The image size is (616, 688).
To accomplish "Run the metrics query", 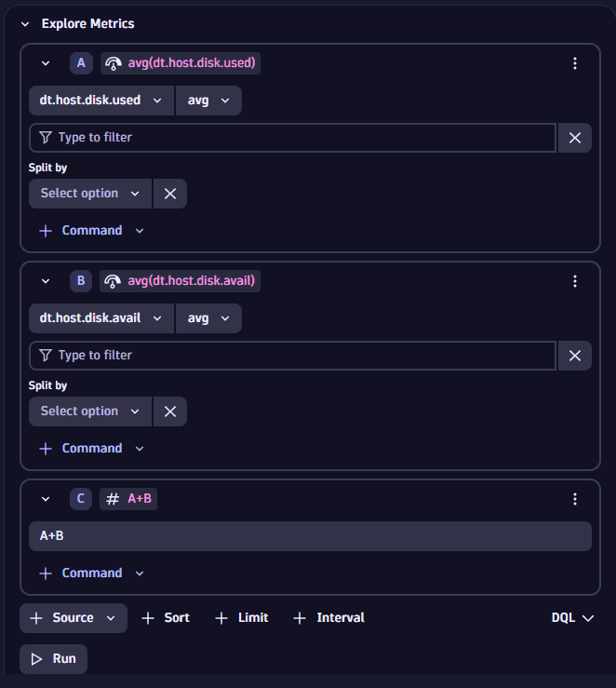I will [x=53, y=658].
